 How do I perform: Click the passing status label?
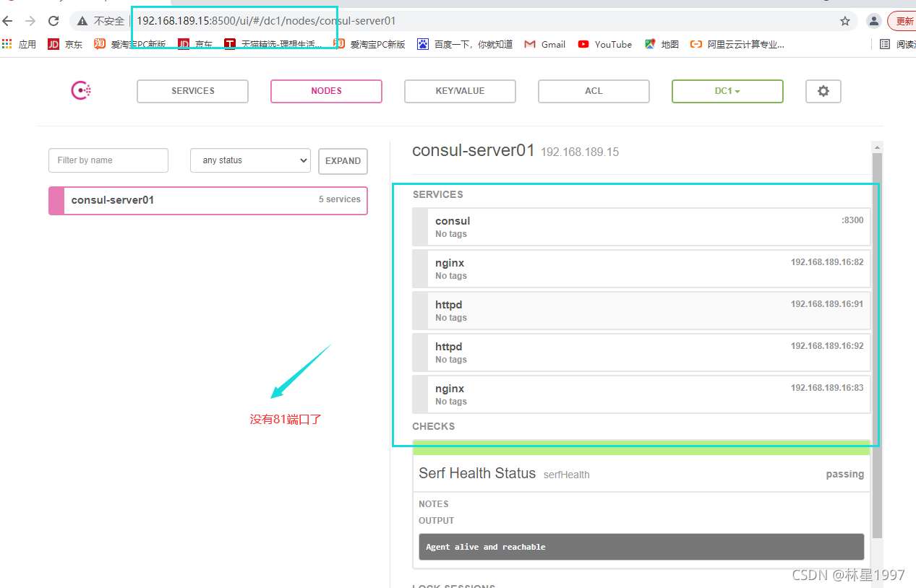pos(845,474)
